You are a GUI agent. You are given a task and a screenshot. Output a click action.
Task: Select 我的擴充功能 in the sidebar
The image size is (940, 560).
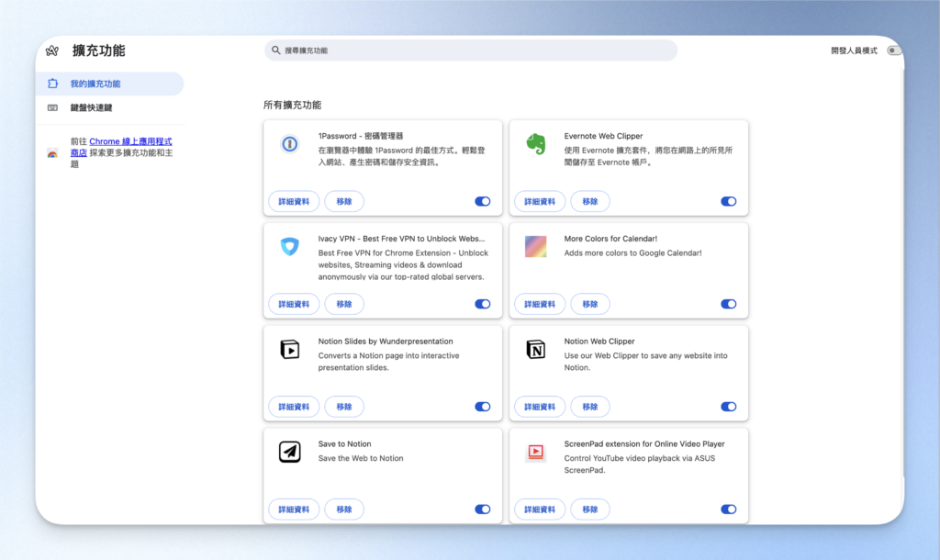point(110,84)
